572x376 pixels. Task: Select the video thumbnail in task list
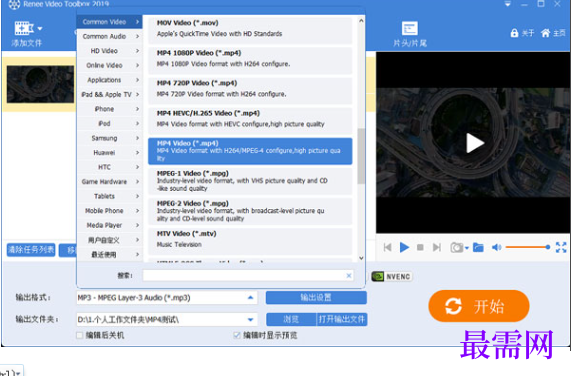coord(40,84)
